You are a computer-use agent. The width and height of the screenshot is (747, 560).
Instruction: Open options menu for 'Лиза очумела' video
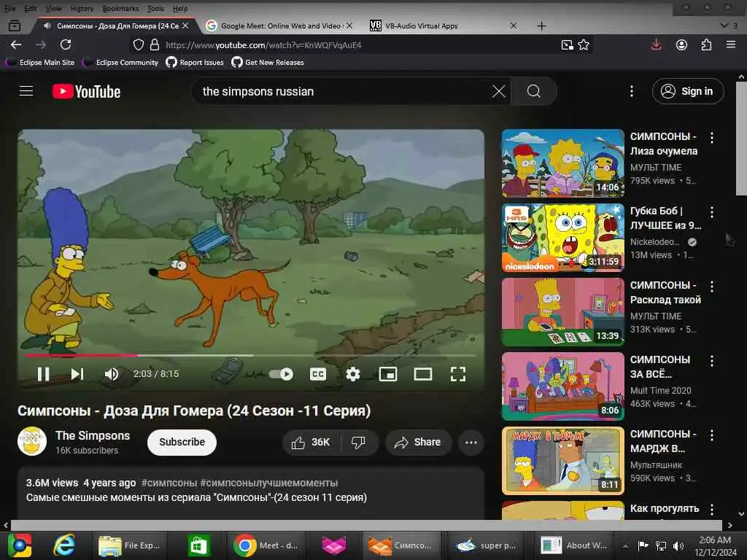pyautogui.click(x=712, y=138)
